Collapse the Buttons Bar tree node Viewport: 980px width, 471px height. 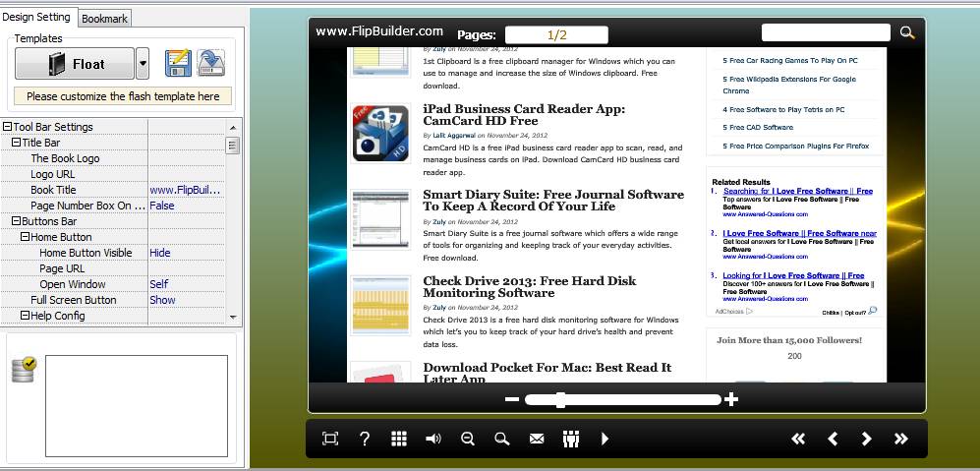tap(16, 221)
